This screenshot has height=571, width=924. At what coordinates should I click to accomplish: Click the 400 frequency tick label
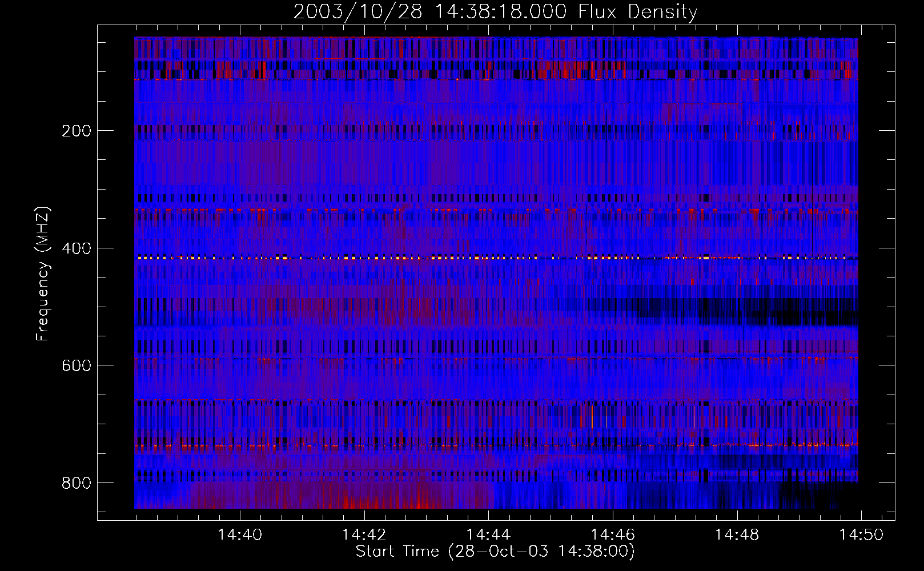pos(77,248)
